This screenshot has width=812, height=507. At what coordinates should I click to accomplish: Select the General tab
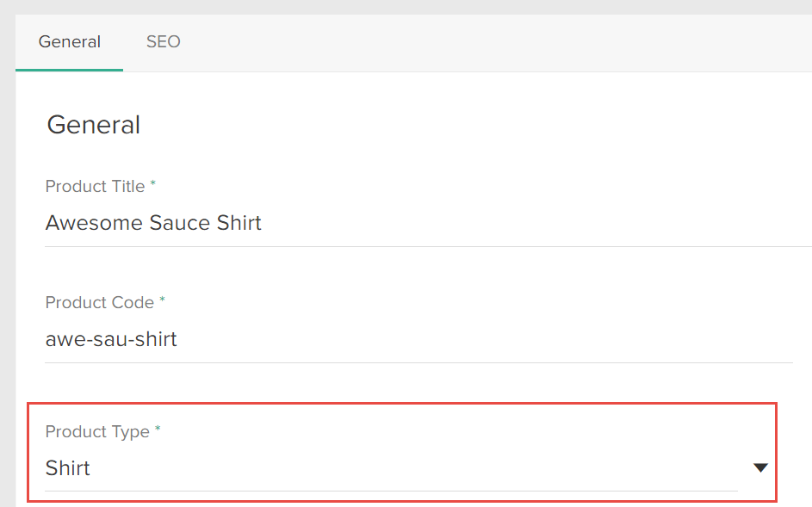[69, 41]
